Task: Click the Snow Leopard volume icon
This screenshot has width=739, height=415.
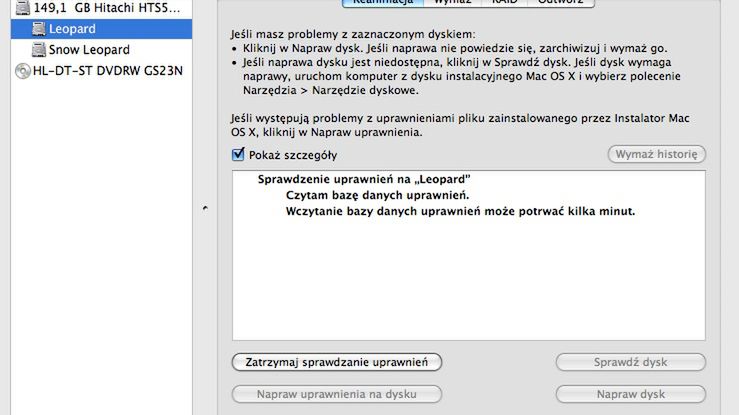Action: [x=39, y=50]
